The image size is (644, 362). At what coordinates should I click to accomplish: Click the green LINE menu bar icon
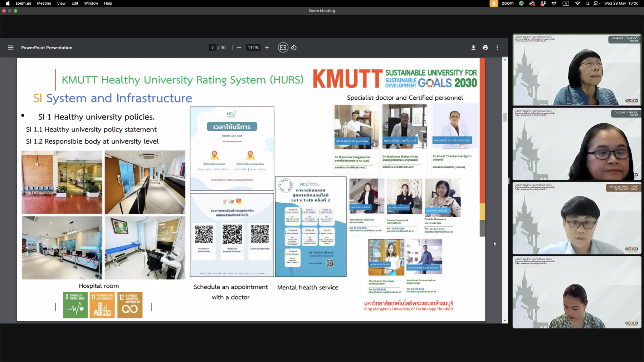(521, 3)
